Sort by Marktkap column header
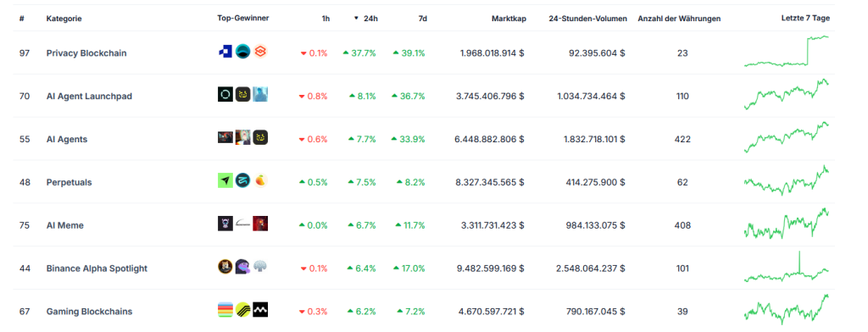868x332 pixels. [x=509, y=19]
